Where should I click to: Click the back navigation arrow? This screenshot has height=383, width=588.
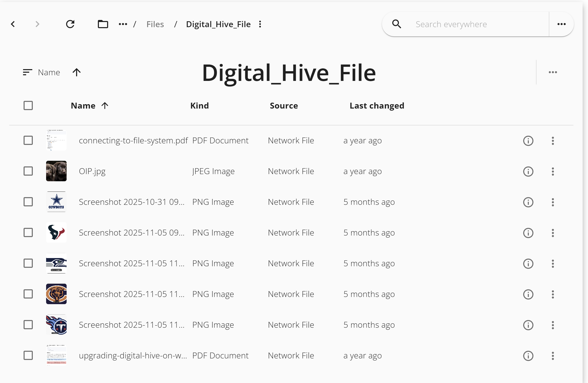[x=13, y=24]
